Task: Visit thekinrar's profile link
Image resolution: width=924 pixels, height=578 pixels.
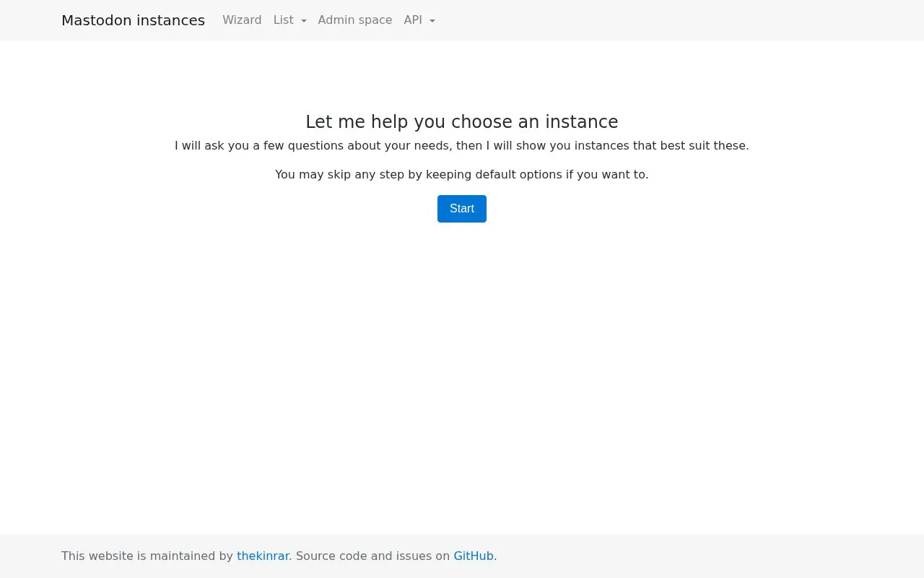Action: point(263,556)
